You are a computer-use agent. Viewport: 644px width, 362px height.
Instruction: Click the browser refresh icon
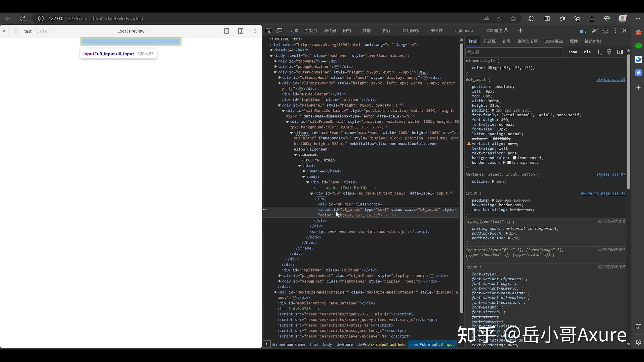[23, 18]
